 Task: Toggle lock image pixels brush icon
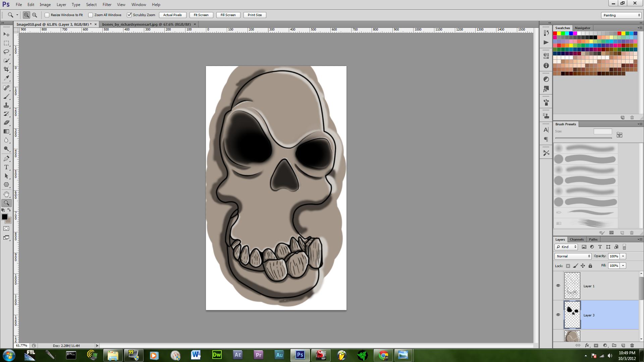click(x=575, y=266)
